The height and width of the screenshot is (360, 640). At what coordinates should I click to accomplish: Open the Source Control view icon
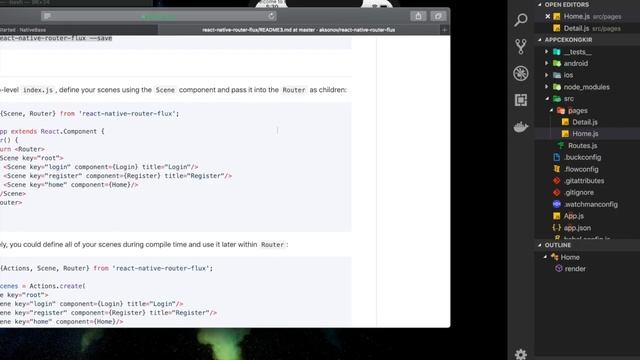point(521,47)
